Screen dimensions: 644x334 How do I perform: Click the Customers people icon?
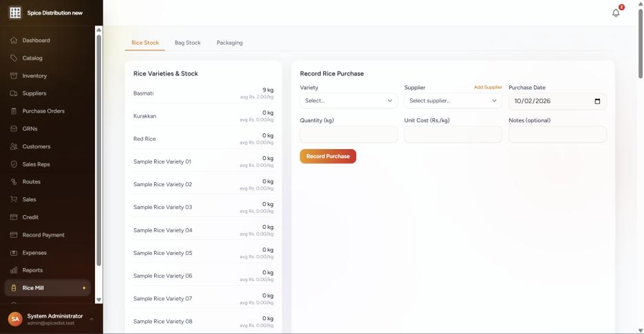(x=14, y=146)
